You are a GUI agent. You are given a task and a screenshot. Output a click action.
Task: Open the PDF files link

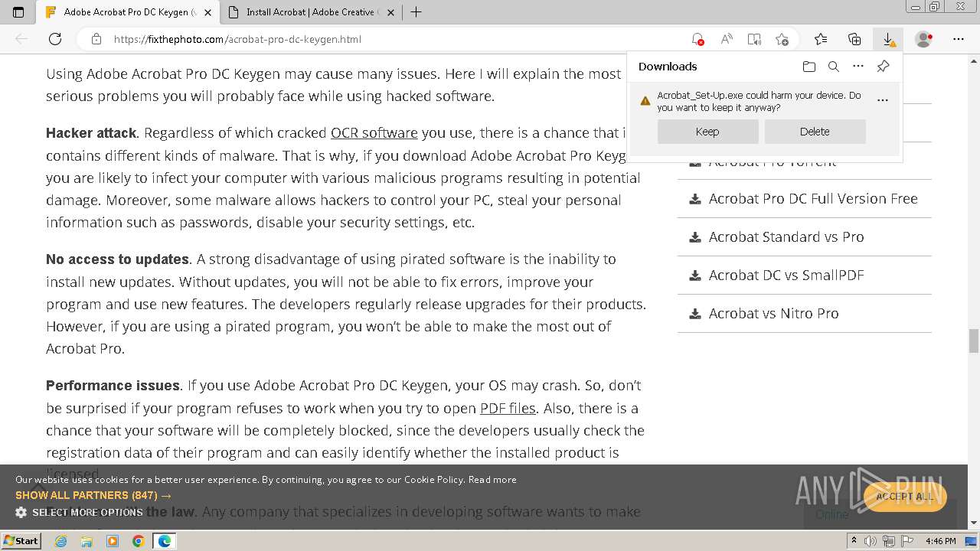(x=508, y=408)
